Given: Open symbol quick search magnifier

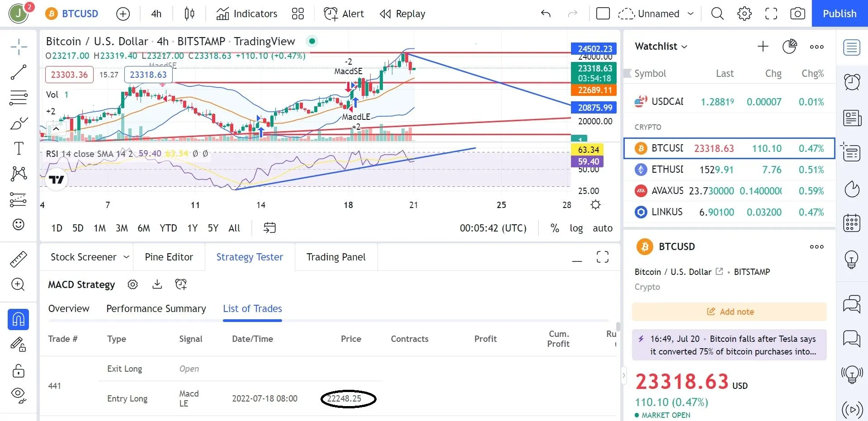Looking at the screenshot, I should tap(717, 14).
